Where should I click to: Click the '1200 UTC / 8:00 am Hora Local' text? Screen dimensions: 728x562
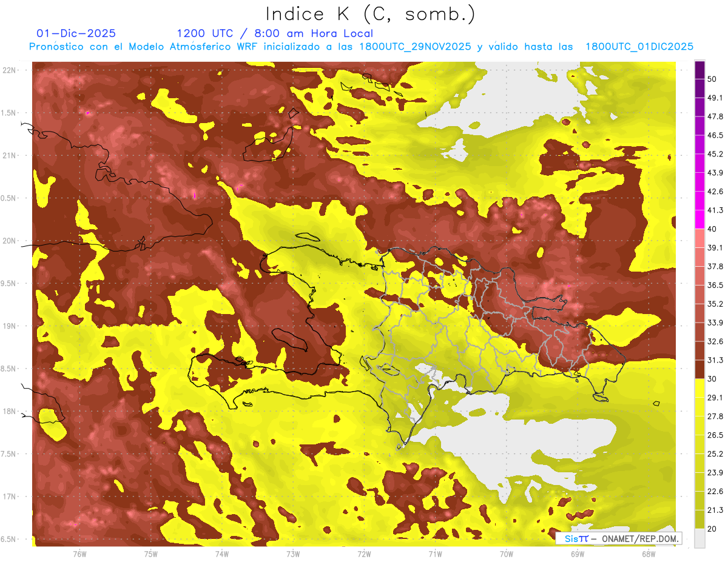(x=275, y=33)
